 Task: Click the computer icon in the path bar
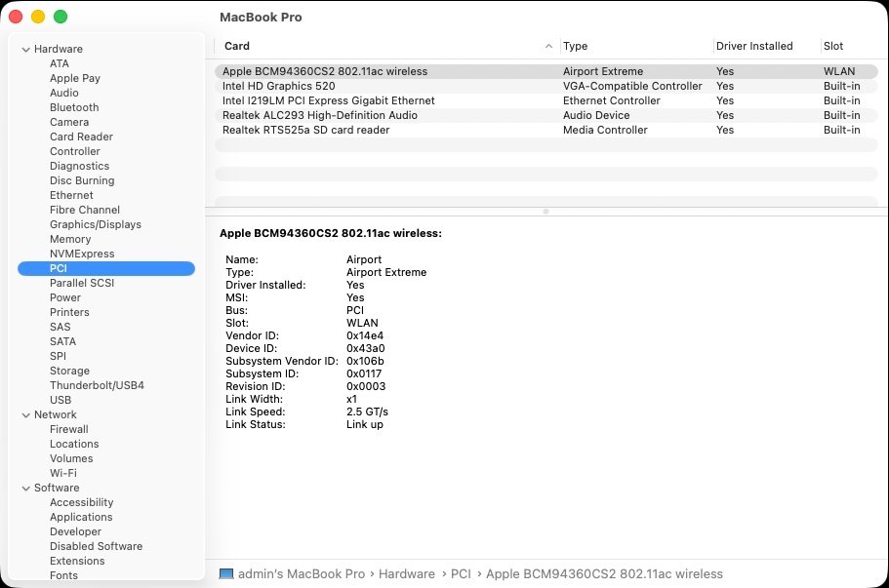pos(226,573)
